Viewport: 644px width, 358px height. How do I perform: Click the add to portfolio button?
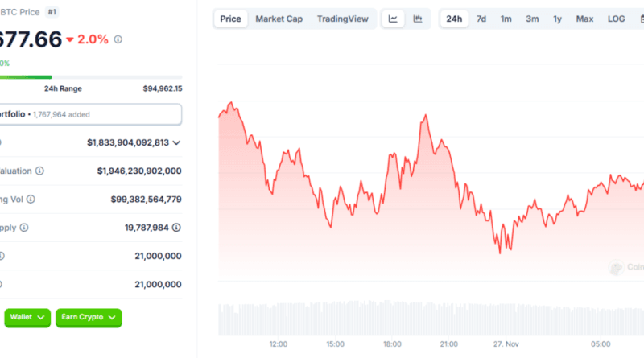[89, 114]
